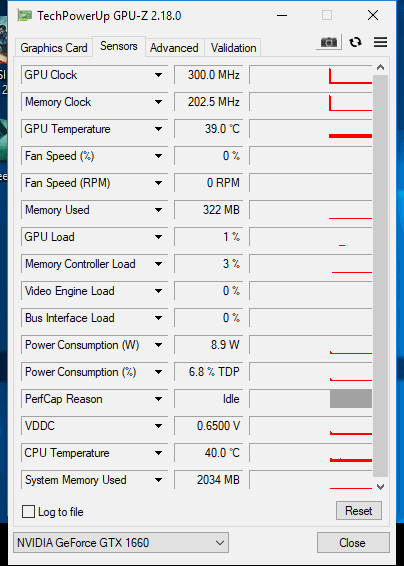The height and width of the screenshot is (566, 404).
Task: Click the 6.8 % TDP value
Action: 208,372
